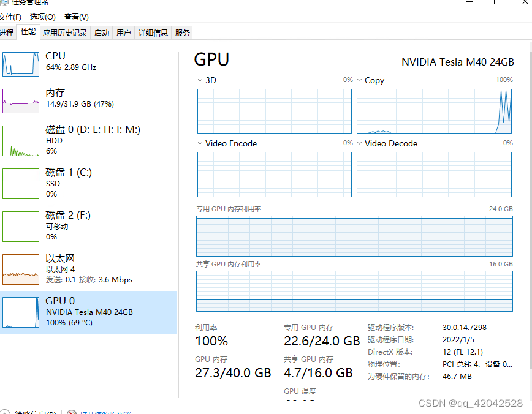
Task: Select the memory (内存) usage thumbnail
Action: (x=21, y=101)
